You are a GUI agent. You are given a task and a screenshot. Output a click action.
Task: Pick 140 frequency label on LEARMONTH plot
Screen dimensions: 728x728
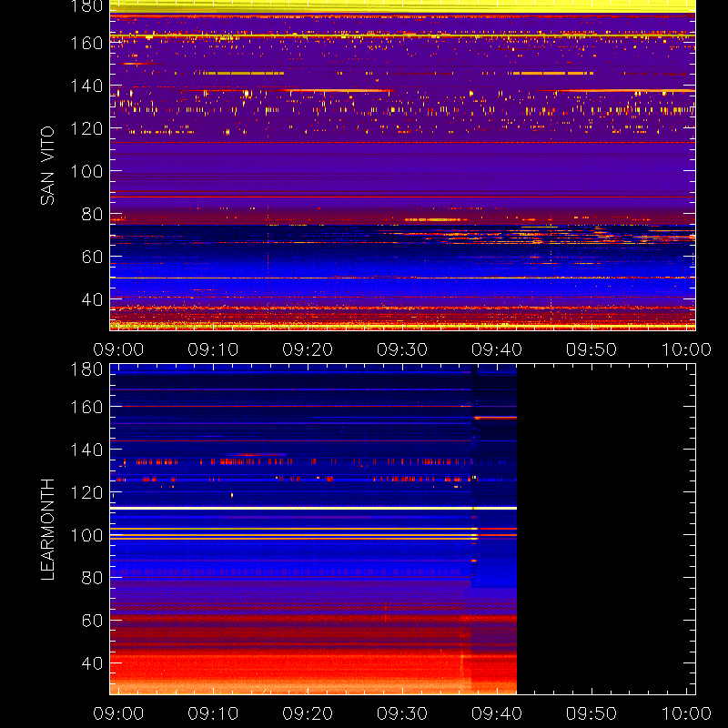(86, 450)
